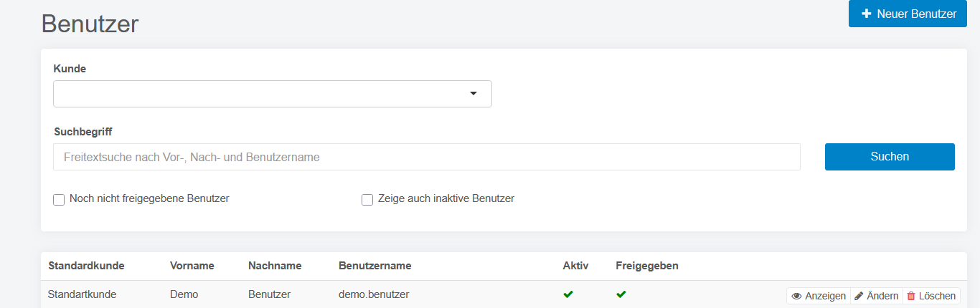Screen dimensions: 980x308
Task: Enable the Noch nicht freigegebene Benutzer checkbox
Action: point(60,200)
